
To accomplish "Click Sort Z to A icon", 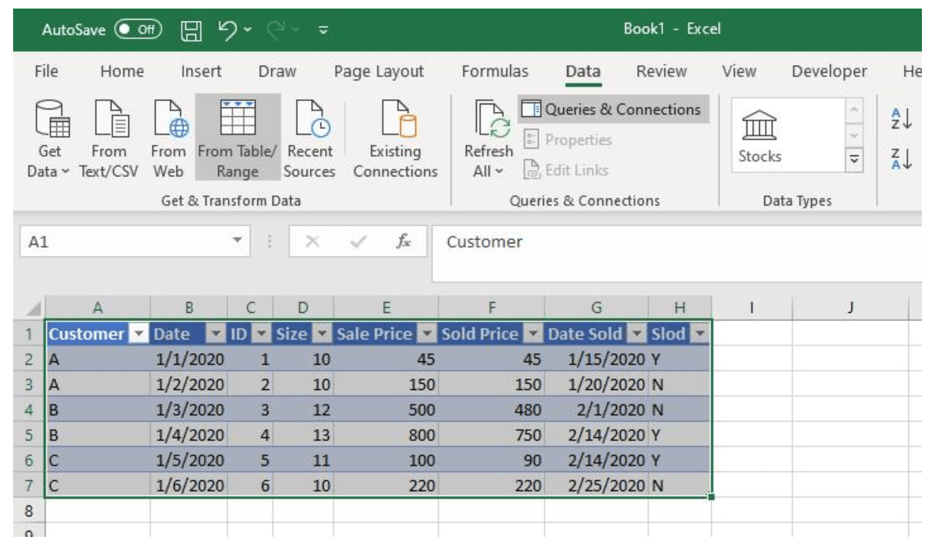I will click(901, 159).
